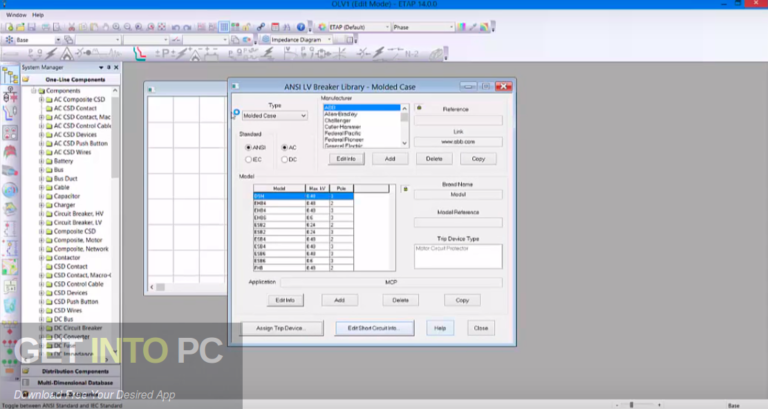
Task: Select the Contactor tree item
Action: click(67, 258)
